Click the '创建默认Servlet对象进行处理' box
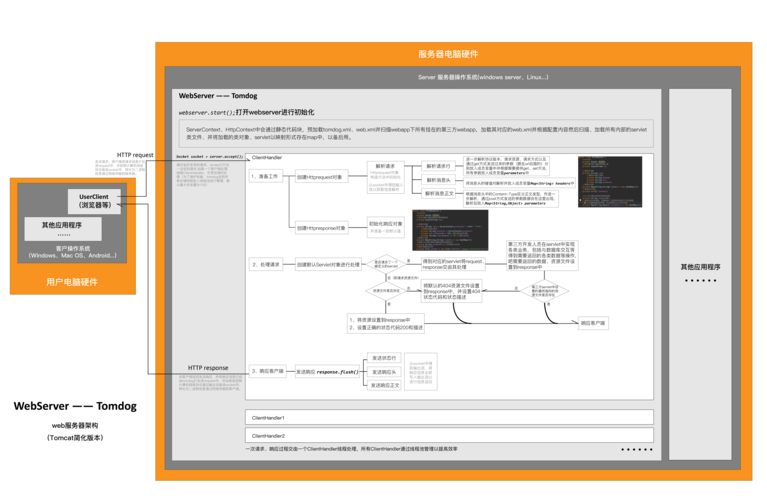This screenshot has height=500, width=767. pos(328,265)
